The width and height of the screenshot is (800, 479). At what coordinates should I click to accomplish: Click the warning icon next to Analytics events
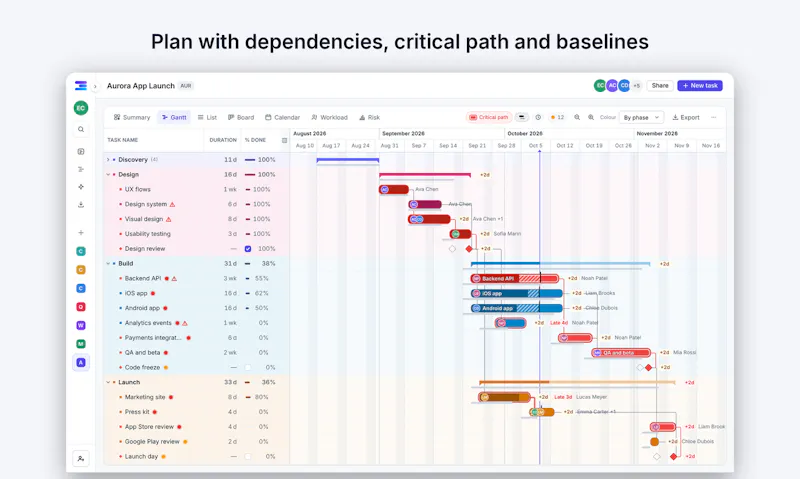[x=185, y=323]
